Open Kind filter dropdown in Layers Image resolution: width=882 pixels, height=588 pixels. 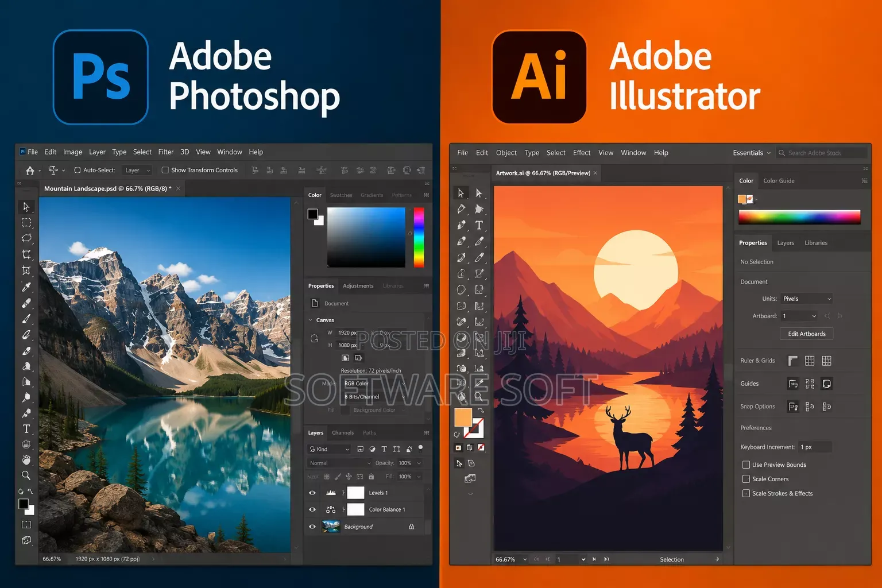point(330,449)
